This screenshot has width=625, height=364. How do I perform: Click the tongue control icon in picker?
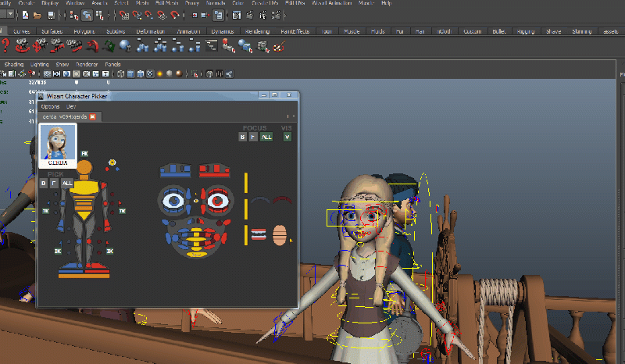(x=280, y=235)
